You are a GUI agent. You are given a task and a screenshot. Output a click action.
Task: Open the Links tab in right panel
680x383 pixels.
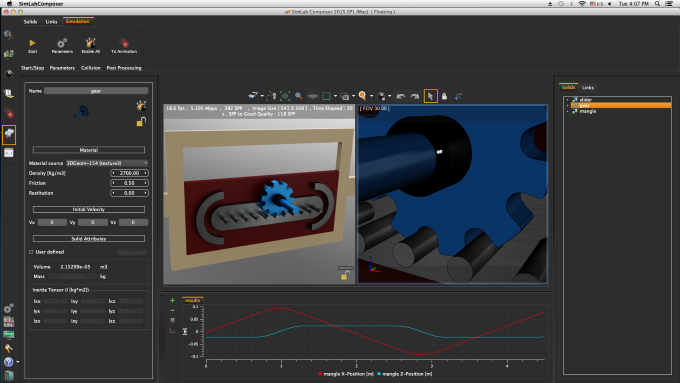[x=588, y=88]
